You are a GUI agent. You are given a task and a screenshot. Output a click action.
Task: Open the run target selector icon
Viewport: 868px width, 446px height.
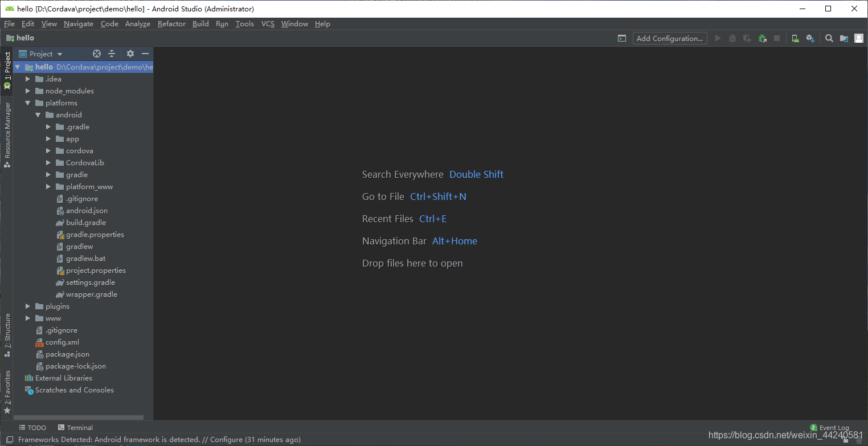[x=622, y=38]
